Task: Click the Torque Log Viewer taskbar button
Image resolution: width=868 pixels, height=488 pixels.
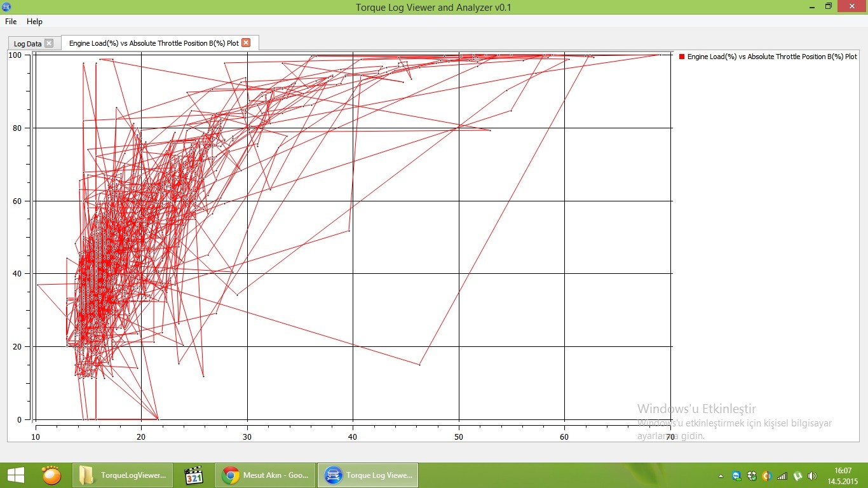Action: click(367, 475)
